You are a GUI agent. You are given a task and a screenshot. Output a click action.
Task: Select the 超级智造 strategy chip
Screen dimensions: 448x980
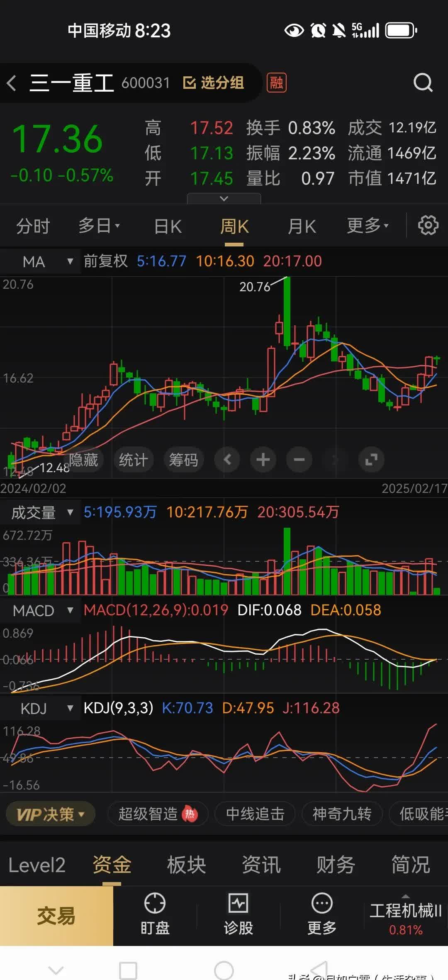tap(158, 814)
